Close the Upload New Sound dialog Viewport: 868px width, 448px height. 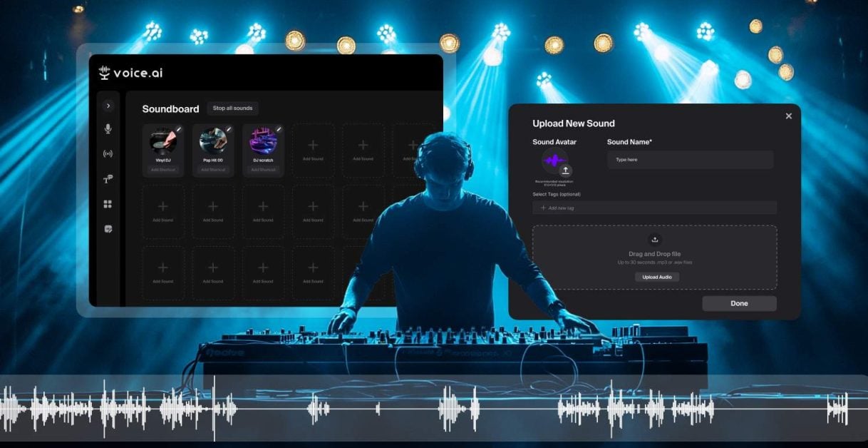pyautogui.click(x=788, y=116)
